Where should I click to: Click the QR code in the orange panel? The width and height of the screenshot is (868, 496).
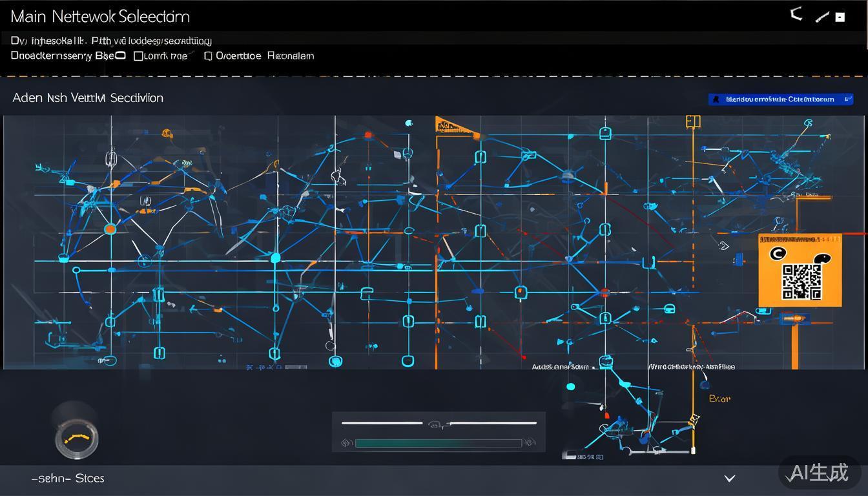click(x=801, y=282)
